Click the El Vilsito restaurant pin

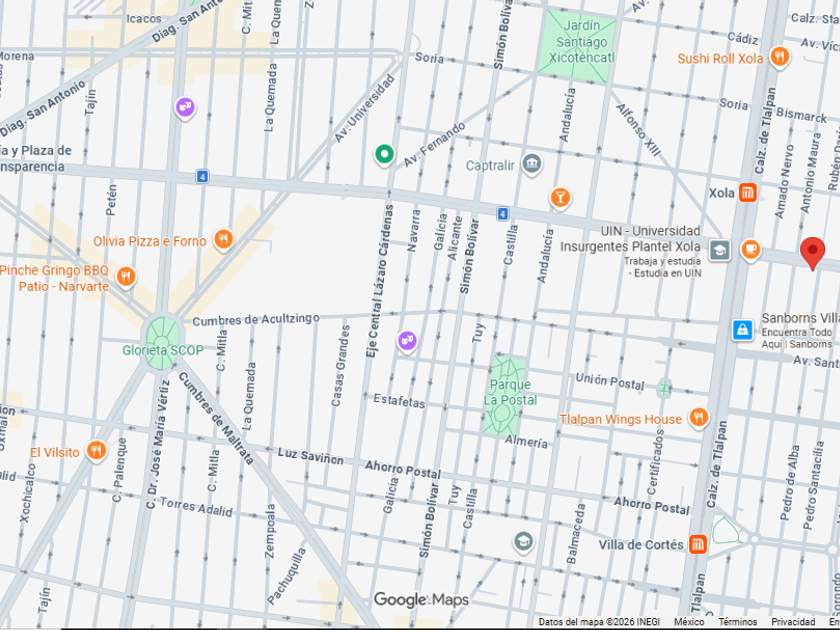96,451
